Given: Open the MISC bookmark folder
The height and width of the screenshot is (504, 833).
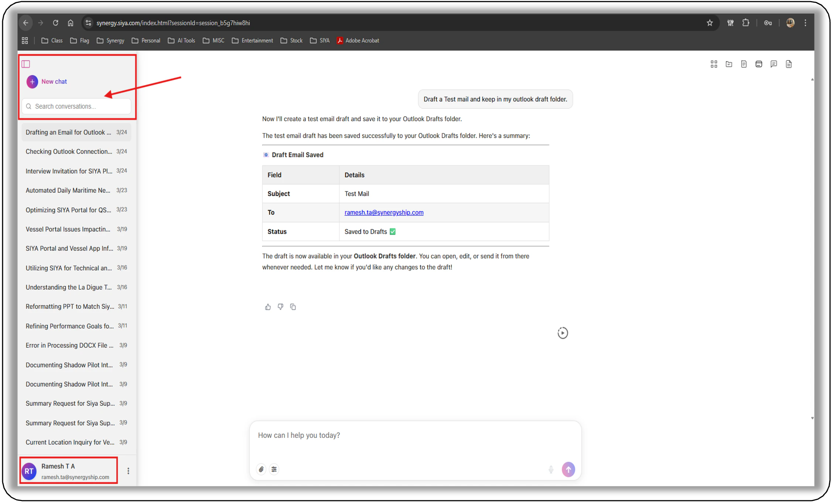Looking at the screenshot, I should coord(213,41).
